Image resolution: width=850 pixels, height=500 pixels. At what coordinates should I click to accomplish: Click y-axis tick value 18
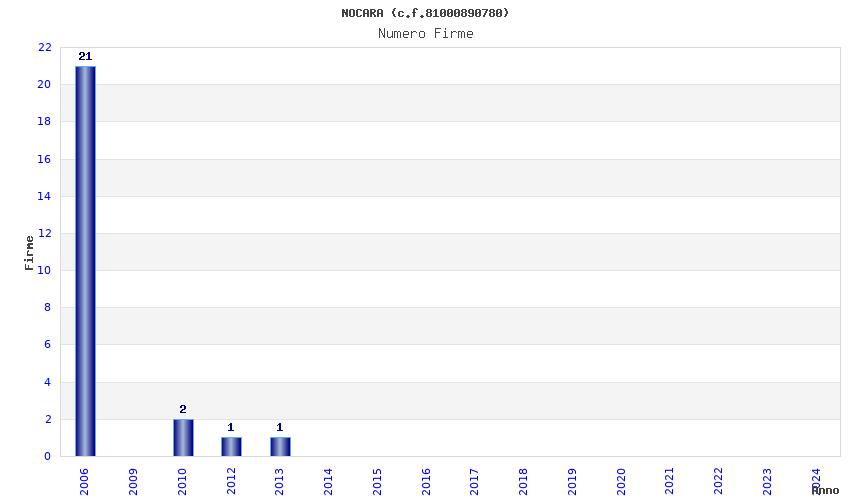44,121
